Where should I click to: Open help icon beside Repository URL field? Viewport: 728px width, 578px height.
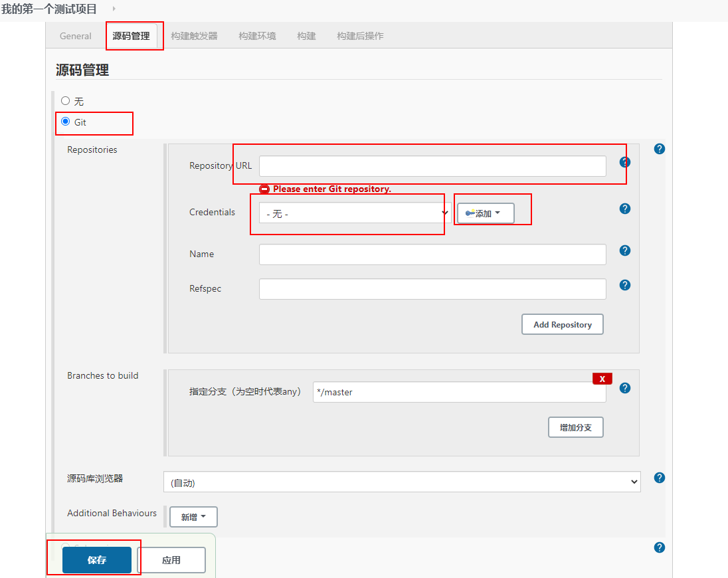(625, 162)
